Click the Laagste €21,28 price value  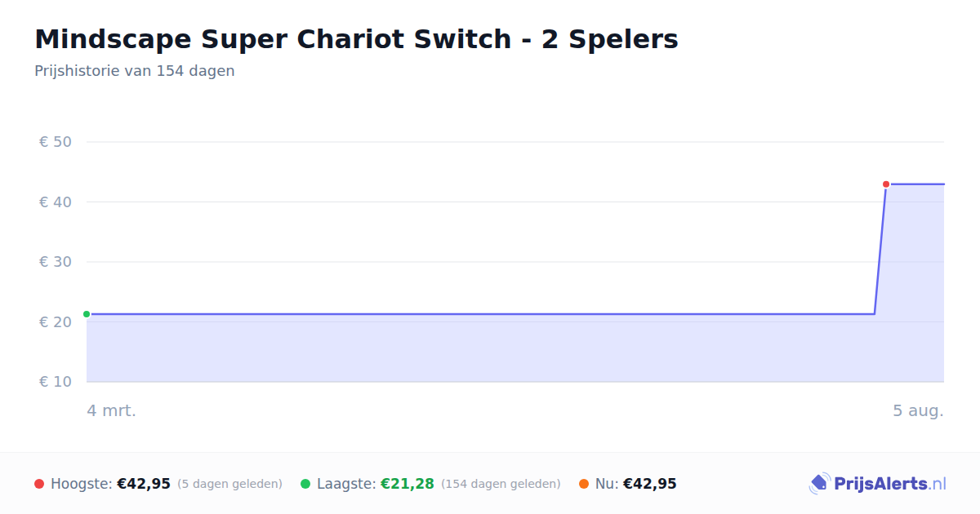[408, 484]
